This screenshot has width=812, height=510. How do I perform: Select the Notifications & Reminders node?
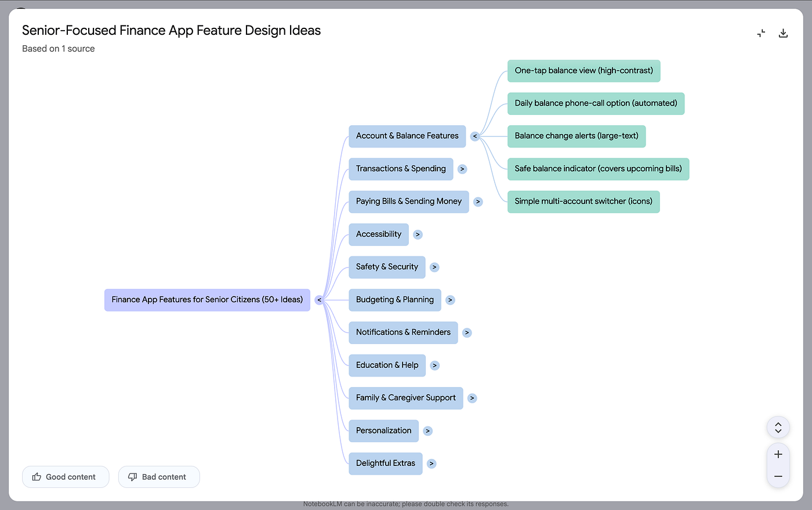click(403, 332)
